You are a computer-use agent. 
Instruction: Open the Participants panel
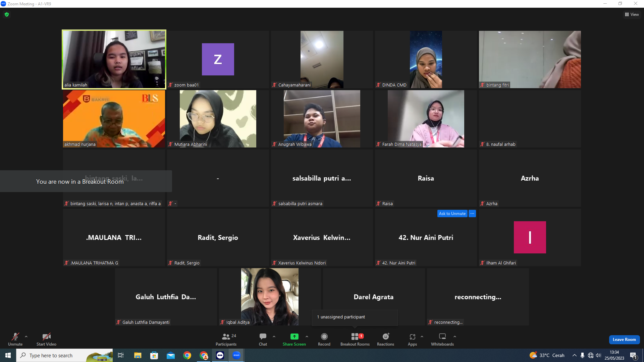(226, 339)
